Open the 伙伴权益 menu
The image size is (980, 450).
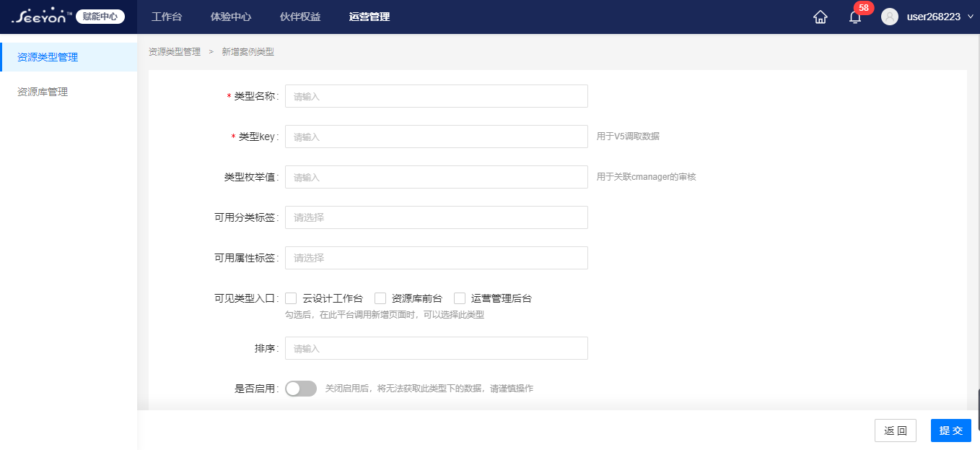coord(300,17)
